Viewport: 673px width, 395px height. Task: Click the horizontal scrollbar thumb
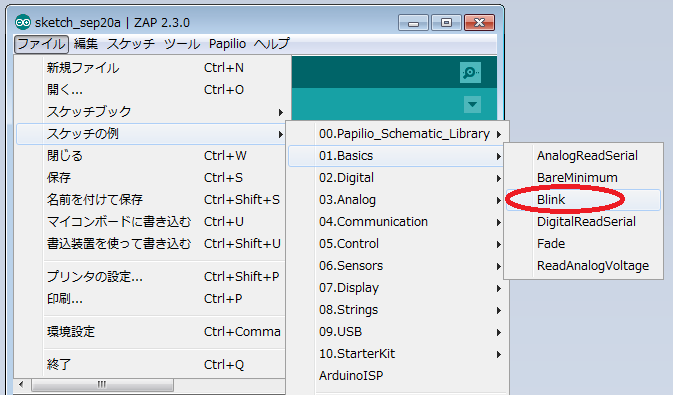[x=102, y=384]
